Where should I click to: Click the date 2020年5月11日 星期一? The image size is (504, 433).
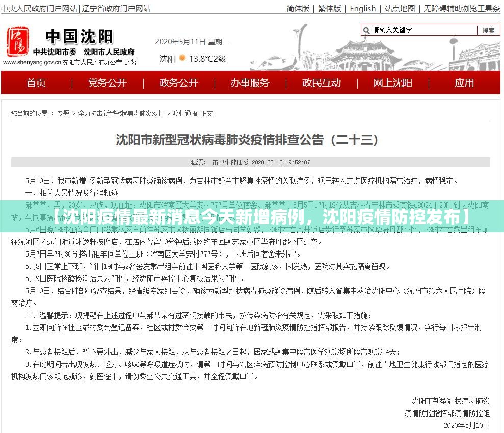192,42
